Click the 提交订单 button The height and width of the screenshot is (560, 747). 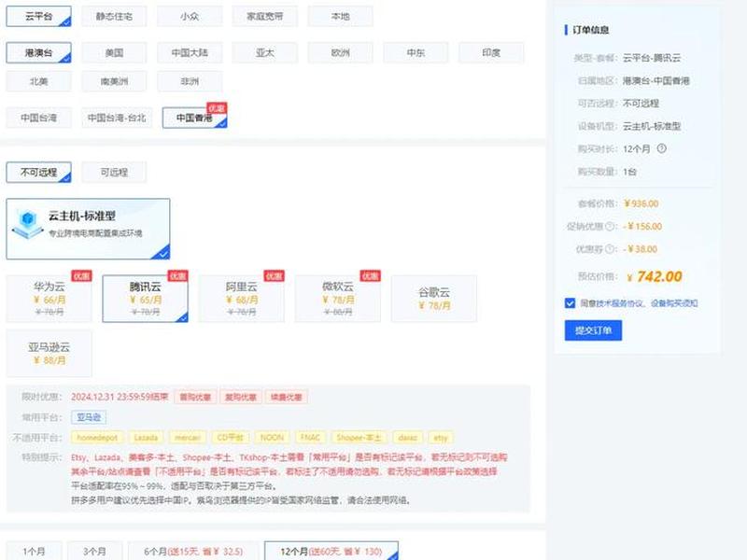click(593, 330)
